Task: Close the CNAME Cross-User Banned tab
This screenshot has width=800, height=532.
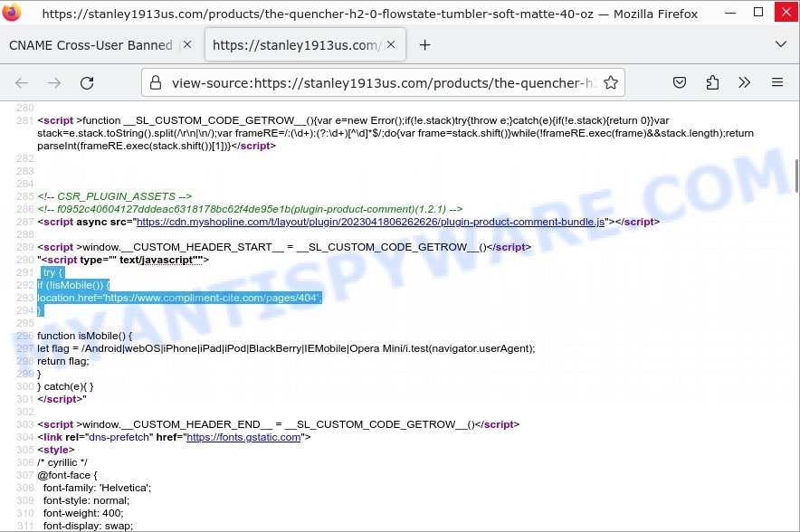Action: click(x=187, y=45)
